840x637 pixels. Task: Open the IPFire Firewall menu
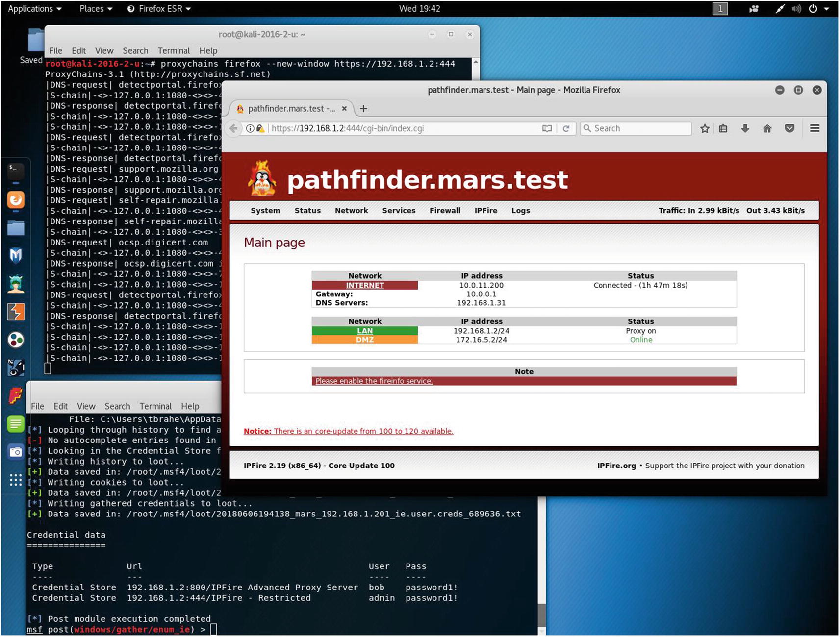click(x=445, y=211)
